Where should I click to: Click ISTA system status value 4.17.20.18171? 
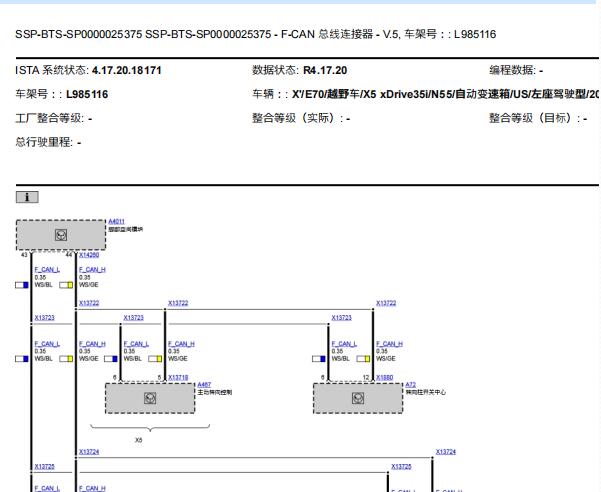pyautogui.click(x=126, y=71)
